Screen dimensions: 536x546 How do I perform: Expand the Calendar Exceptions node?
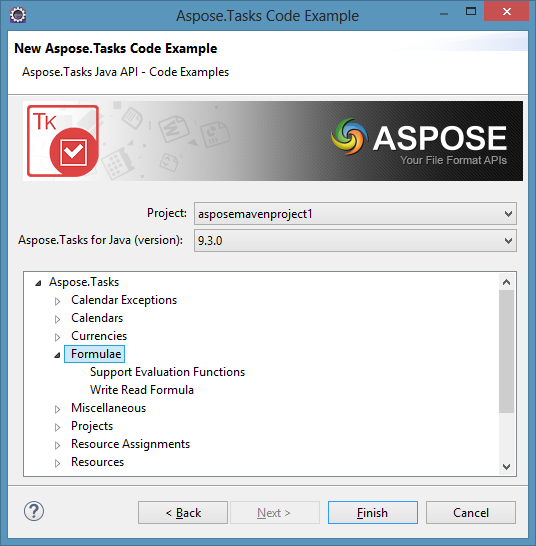click(57, 301)
